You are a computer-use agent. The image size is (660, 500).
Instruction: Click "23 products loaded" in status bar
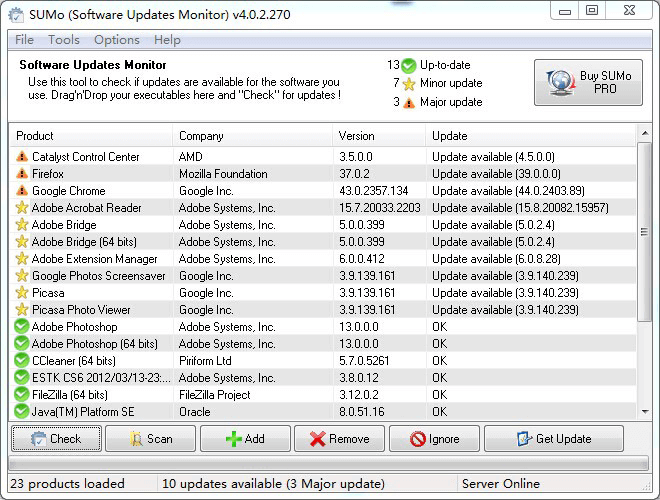tap(67, 484)
